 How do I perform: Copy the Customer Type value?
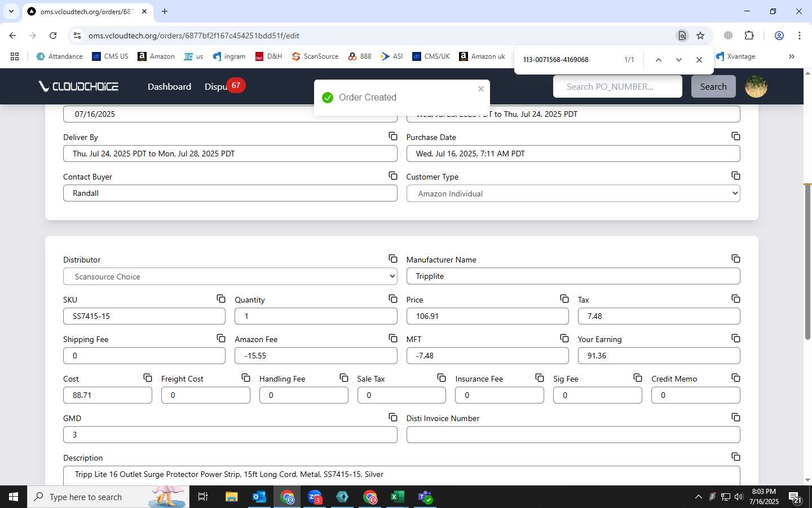736,176
